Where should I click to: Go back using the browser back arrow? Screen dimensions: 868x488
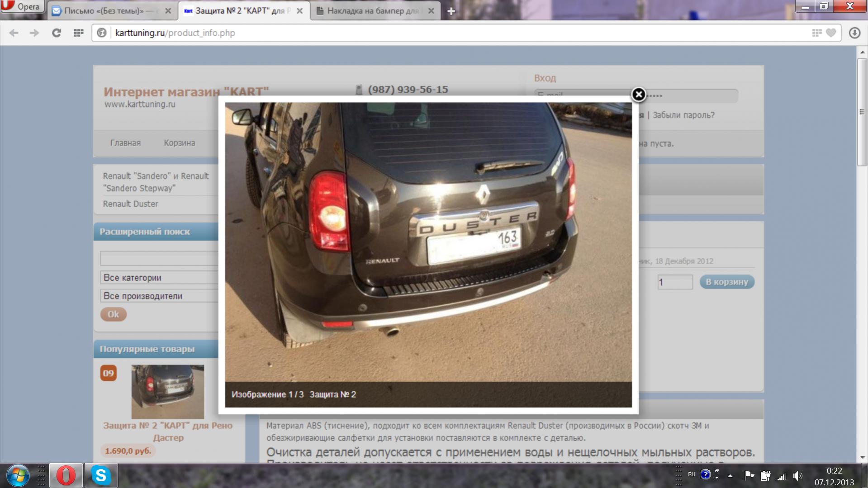pos(14,33)
